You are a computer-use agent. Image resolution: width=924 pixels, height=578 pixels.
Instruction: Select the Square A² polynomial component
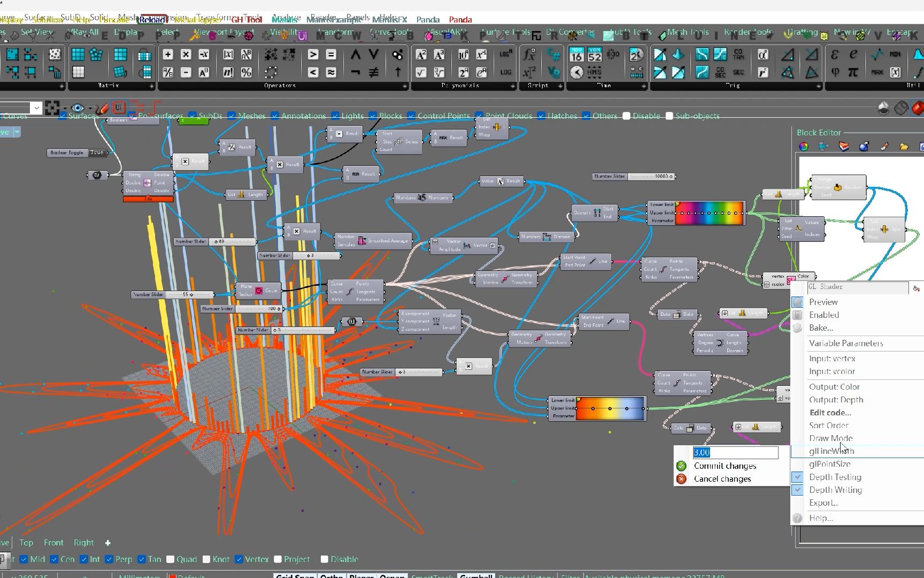click(x=421, y=55)
